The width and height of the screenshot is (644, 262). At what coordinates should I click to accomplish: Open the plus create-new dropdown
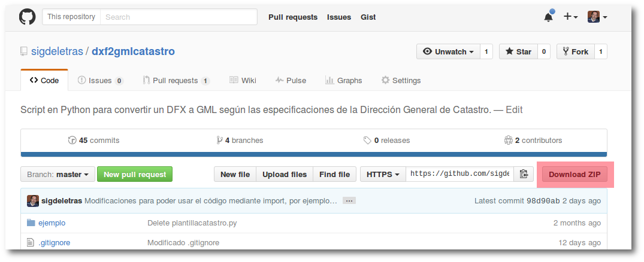[570, 17]
